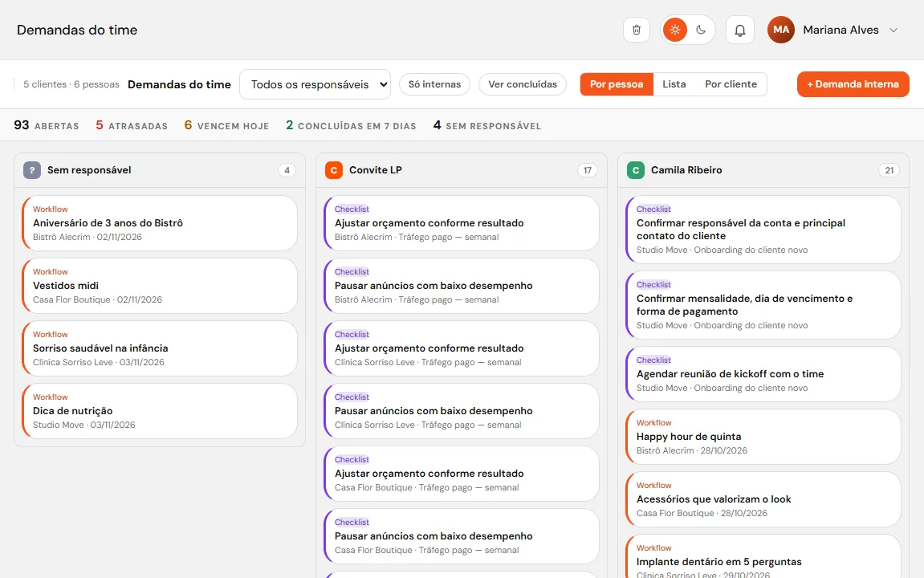
Task: Open Ajustar orçamento card for Bistrô Alecrim
Action: pyautogui.click(x=461, y=223)
